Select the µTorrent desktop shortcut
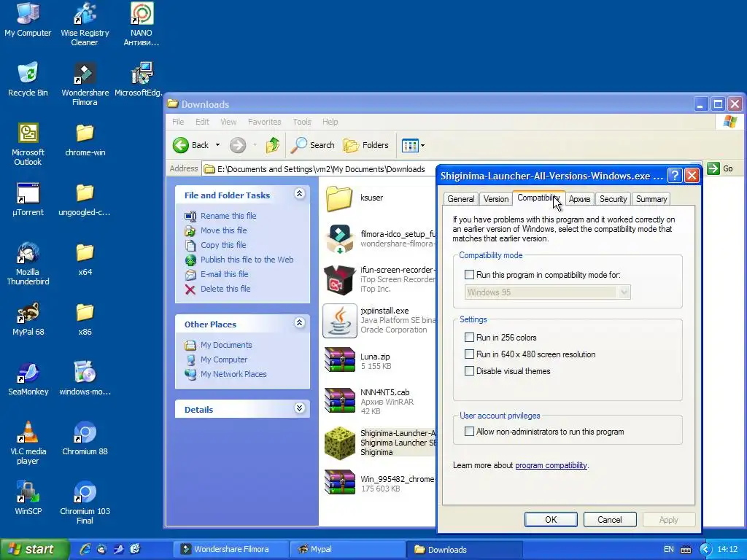This screenshot has height=560, width=747. tap(28, 200)
